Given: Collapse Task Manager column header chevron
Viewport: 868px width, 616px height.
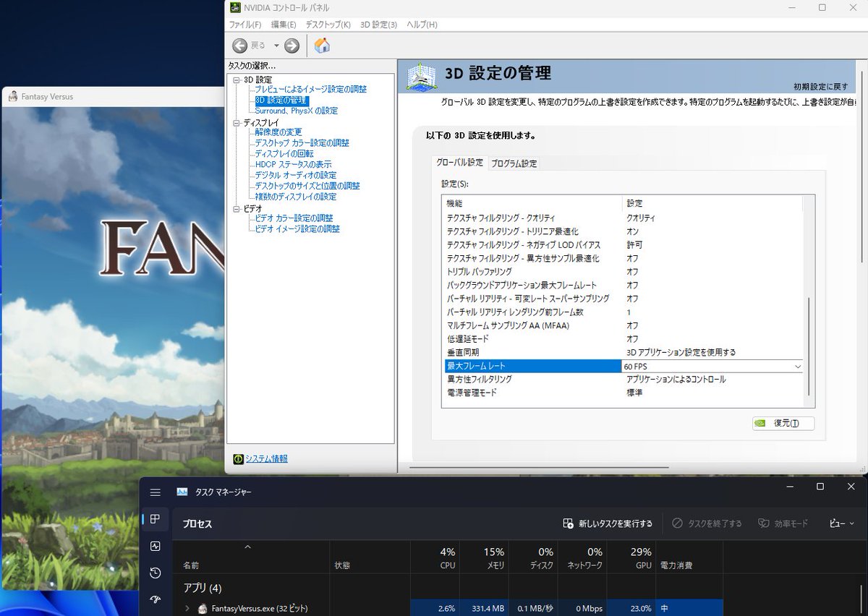Looking at the screenshot, I should 248,547.
